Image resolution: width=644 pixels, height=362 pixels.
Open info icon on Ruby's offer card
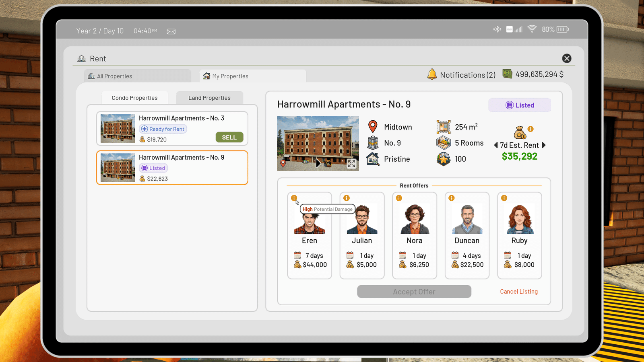pos(504,198)
